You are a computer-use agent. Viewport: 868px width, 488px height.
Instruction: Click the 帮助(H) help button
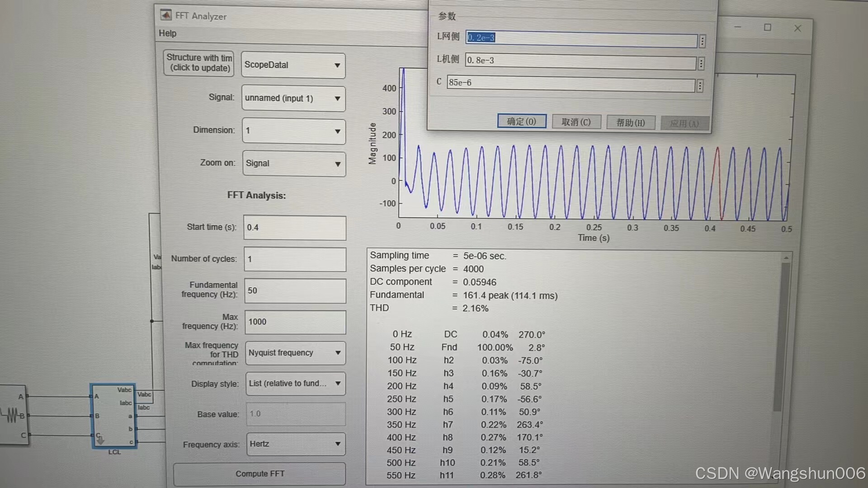(631, 122)
